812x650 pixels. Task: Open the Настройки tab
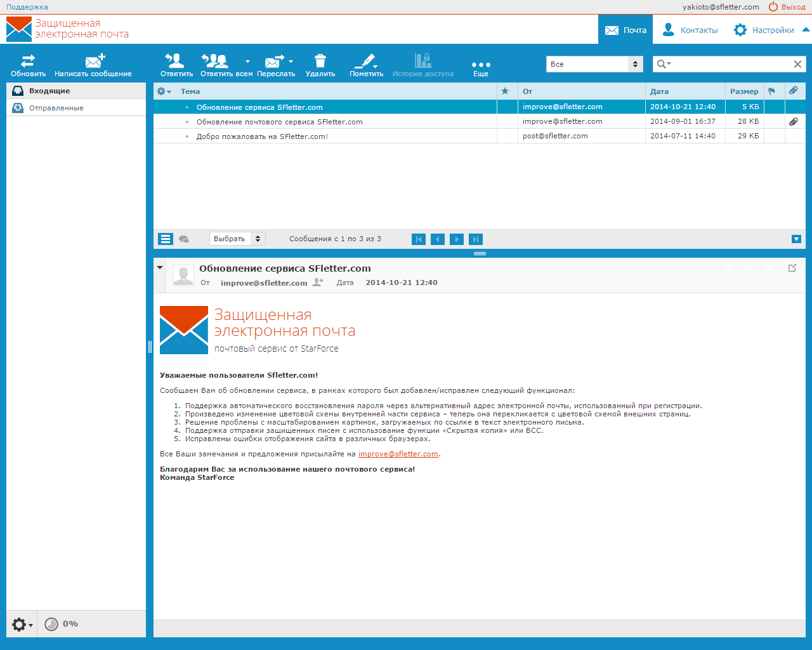point(764,30)
